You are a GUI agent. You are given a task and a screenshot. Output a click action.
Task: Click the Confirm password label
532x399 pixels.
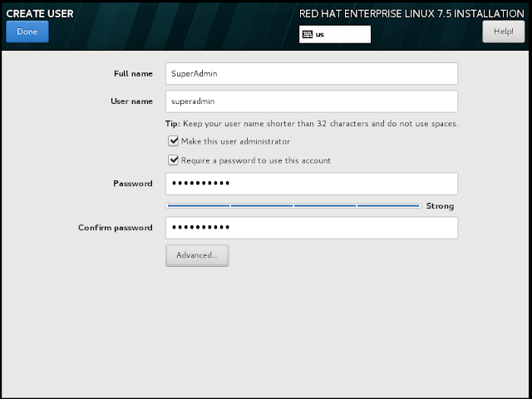(115, 228)
